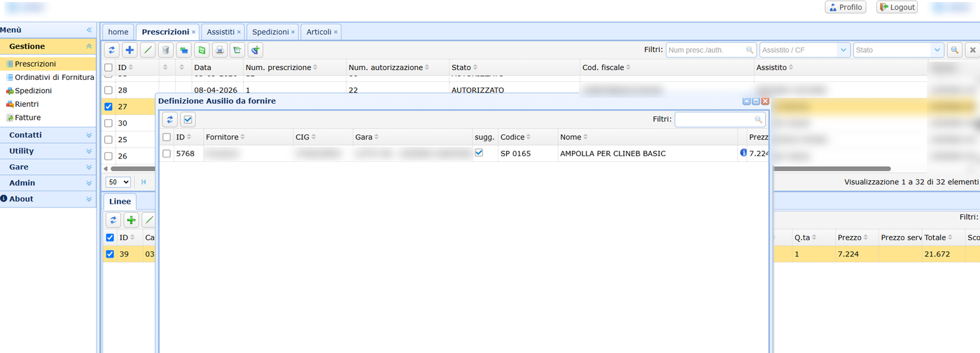The image size is (980, 353).
Task: Click info icon next to AMPOLLA PER CLINEB BASIC
Action: point(743,153)
